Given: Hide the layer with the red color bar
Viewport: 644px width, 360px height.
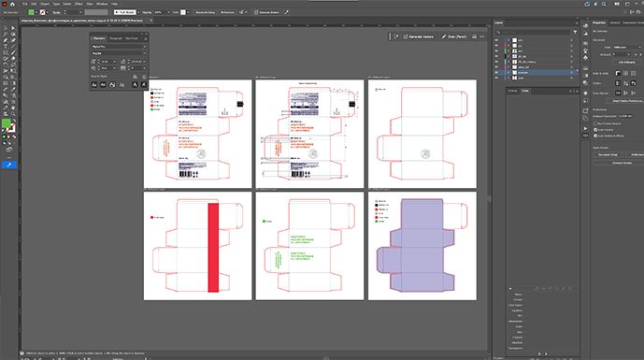Looking at the screenshot, I should [x=496, y=46].
